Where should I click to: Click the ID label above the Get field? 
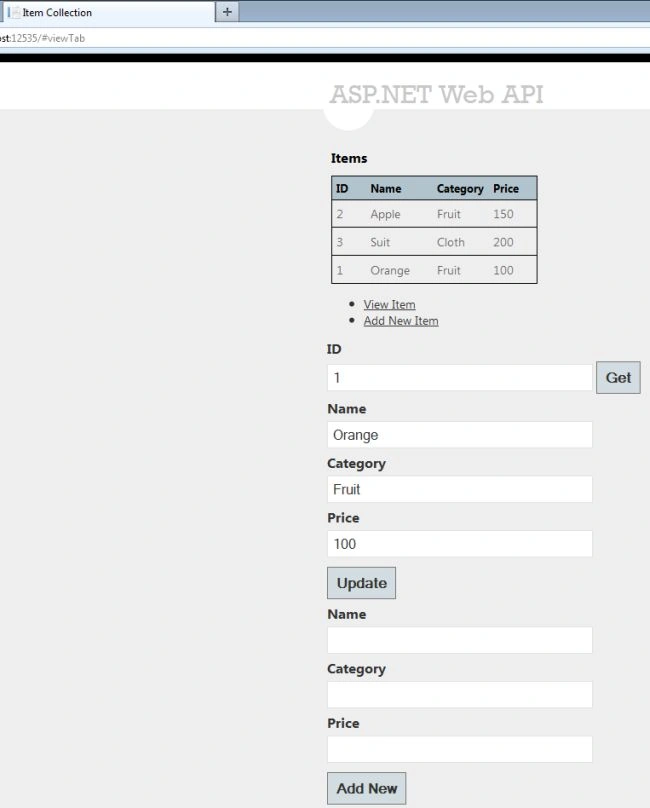[x=334, y=349]
